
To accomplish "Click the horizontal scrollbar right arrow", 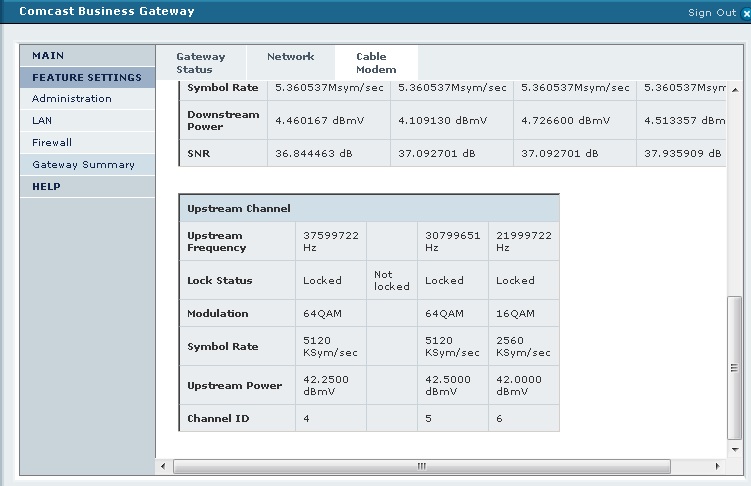I will [x=715, y=467].
